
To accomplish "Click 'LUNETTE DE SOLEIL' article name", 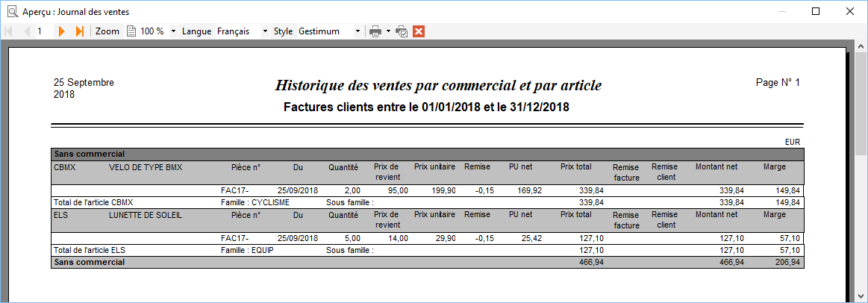I will tap(146, 214).
